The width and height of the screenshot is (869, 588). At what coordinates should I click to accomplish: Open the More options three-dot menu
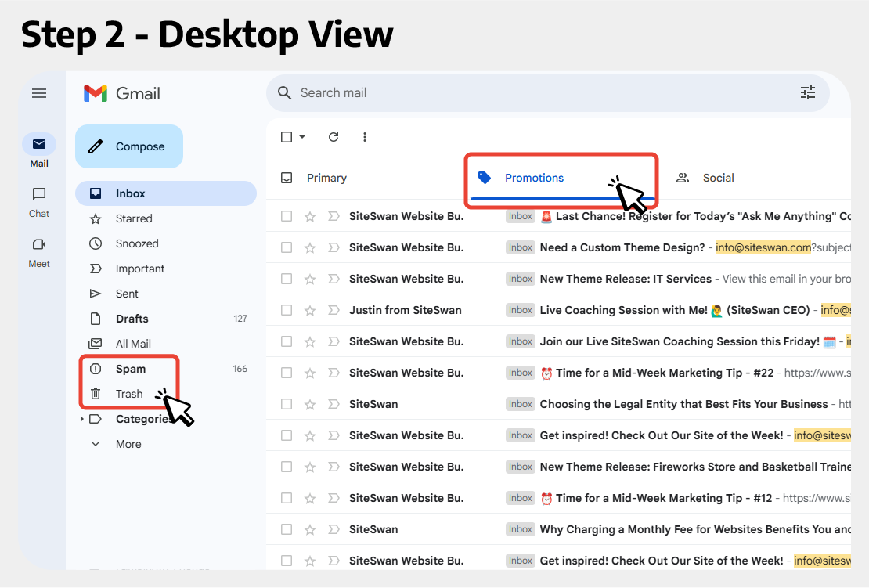pyautogui.click(x=364, y=137)
